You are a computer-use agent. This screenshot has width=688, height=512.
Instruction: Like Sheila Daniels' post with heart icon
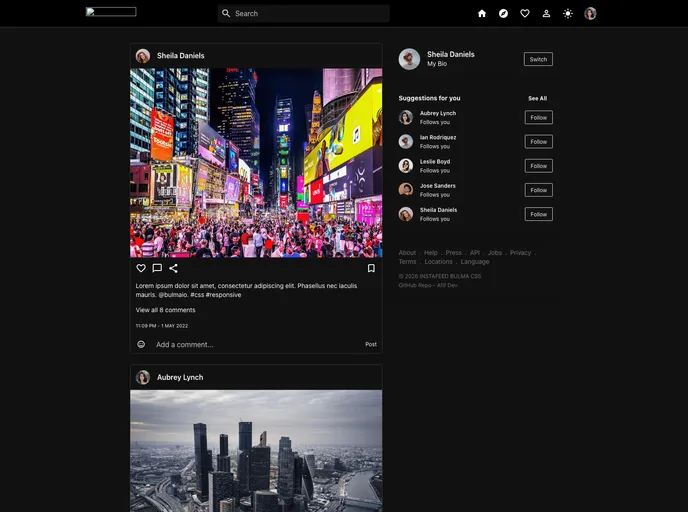click(x=141, y=268)
